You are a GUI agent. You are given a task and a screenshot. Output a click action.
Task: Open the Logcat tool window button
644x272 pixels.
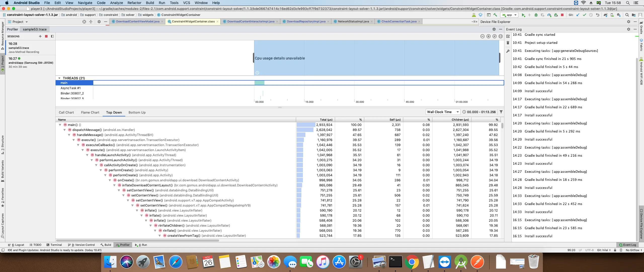coord(16,245)
